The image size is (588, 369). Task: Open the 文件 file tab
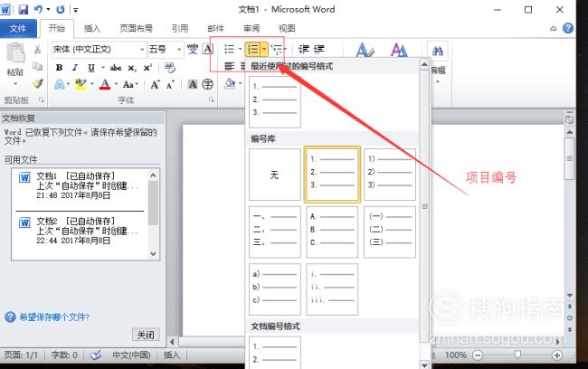(18, 29)
